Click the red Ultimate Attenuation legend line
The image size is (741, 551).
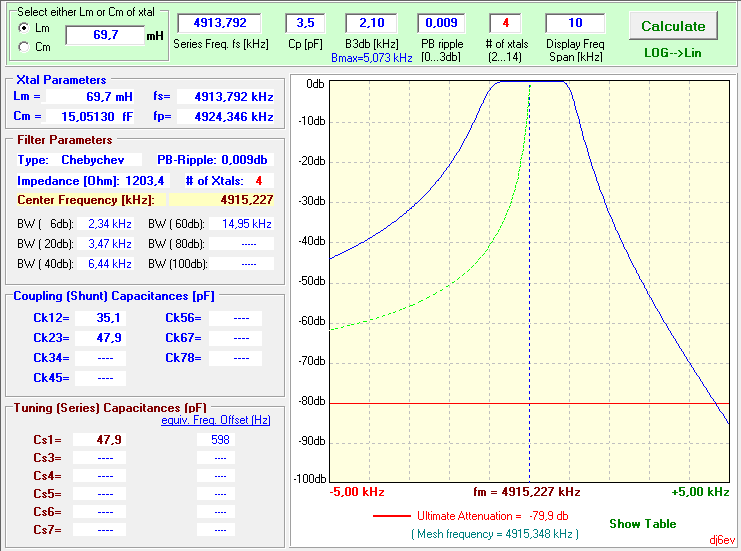coord(390,517)
